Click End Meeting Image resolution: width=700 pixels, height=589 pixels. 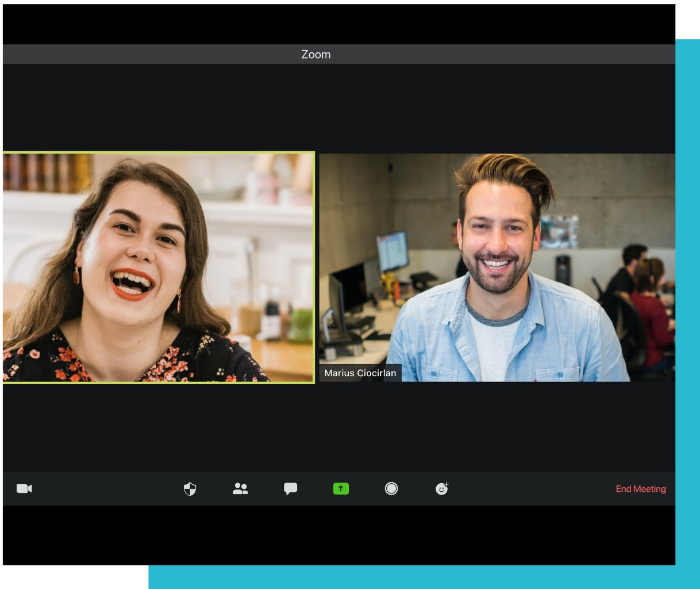(x=641, y=489)
